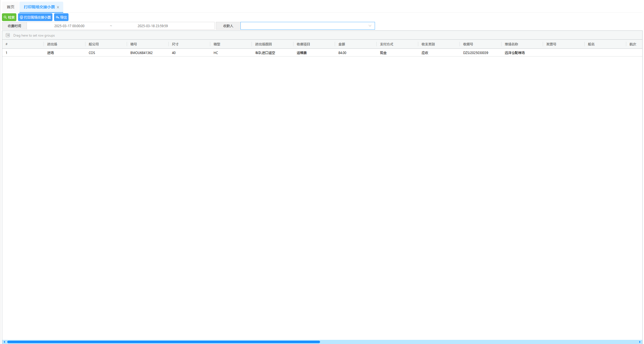This screenshot has height=344, width=644.
Task: Click the 打印现场交接小票 print button
Action: click(x=35, y=17)
